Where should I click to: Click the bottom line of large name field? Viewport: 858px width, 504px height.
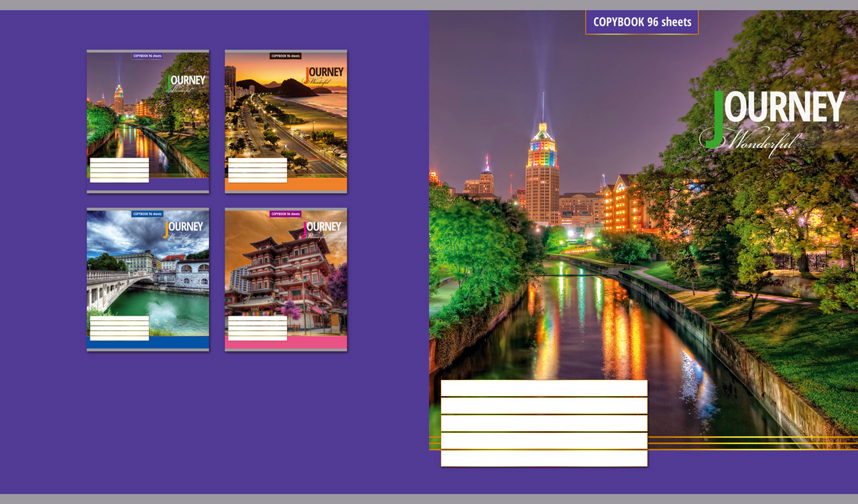pyautogui.click(x=544, y=458)
